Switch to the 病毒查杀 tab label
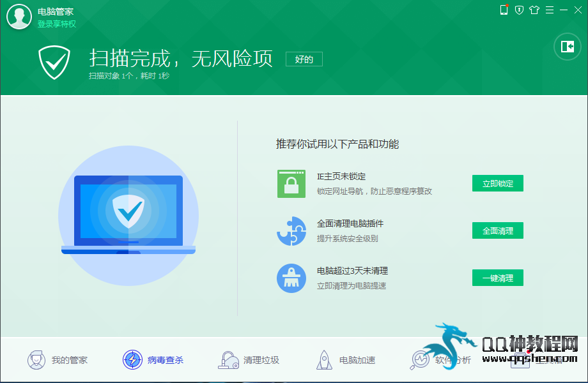The image size is (588, 383). point(166,360)
